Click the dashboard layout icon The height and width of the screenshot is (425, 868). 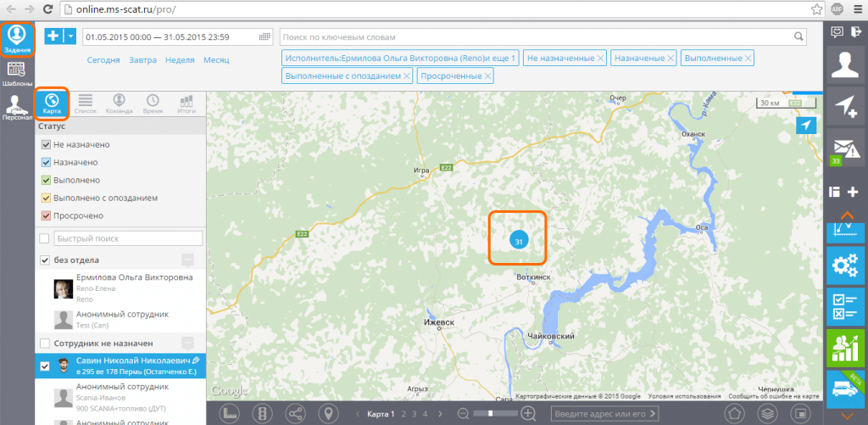coord(835,193)
